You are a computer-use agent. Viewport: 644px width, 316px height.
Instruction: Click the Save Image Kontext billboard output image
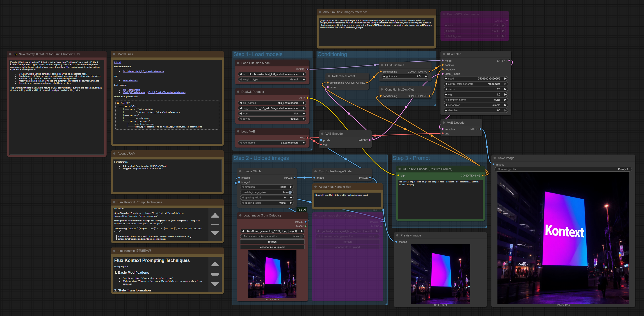point(563,238)
